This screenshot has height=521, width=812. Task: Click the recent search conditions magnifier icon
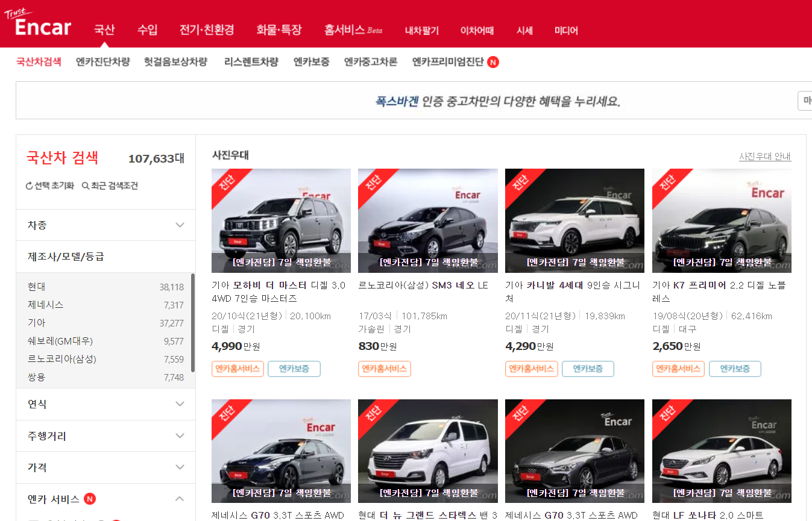pyautogui.click(x=86, y=186)
